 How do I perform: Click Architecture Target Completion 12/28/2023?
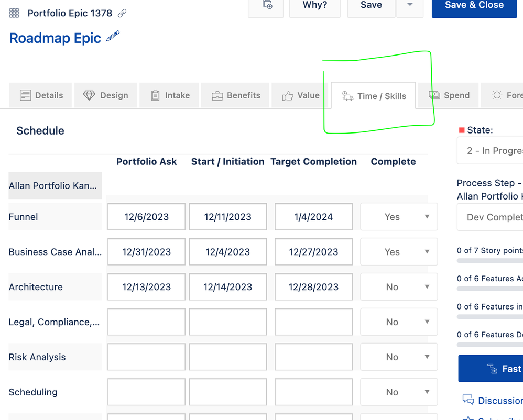coord(313,286)
